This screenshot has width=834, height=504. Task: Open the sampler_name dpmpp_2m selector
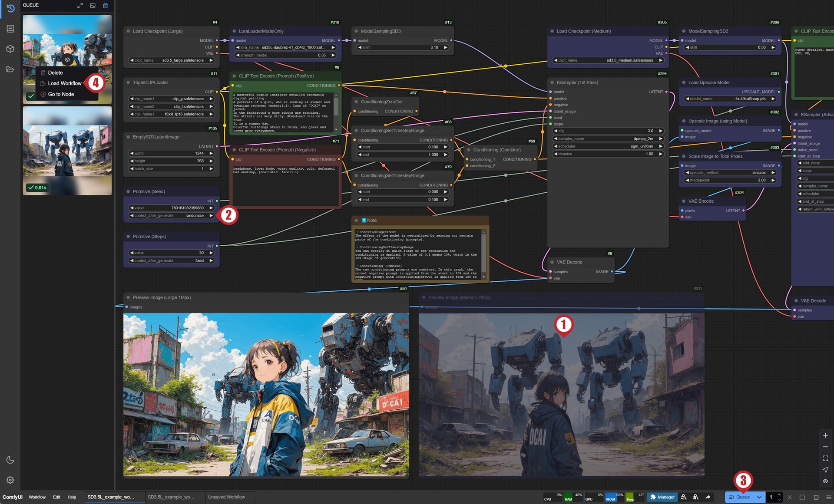pyautogui.click(x=608, y=139)
